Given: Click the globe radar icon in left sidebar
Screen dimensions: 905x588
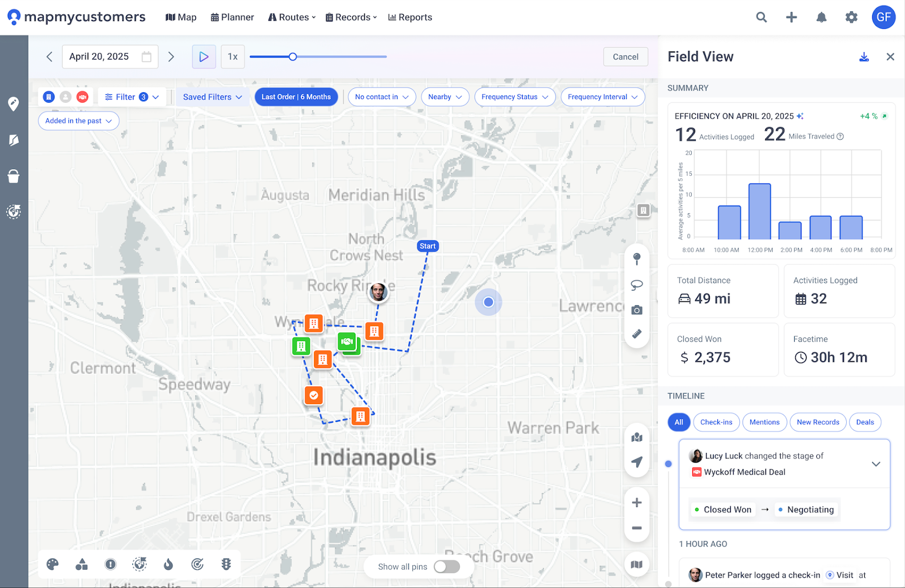Looking at the screenshot, I should pyautogui.click(x=14, y=211).
